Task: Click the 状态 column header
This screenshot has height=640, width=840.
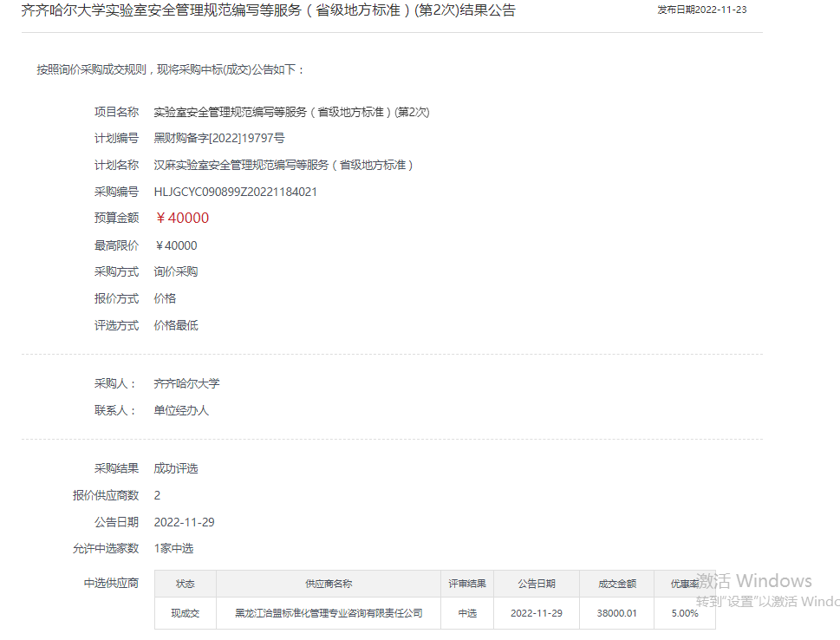Action: pos(185,584)
